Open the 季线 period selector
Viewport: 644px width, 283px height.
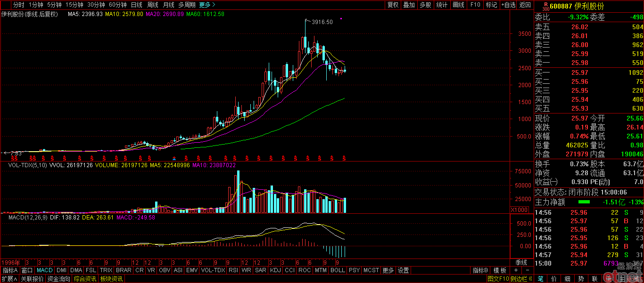click(x=521, y=262)
